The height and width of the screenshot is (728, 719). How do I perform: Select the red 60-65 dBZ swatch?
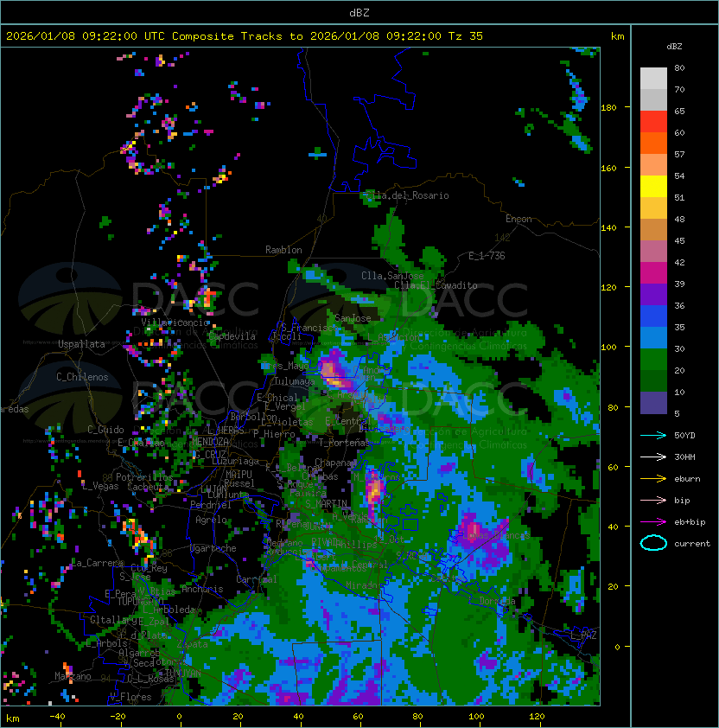coord(653,122)
